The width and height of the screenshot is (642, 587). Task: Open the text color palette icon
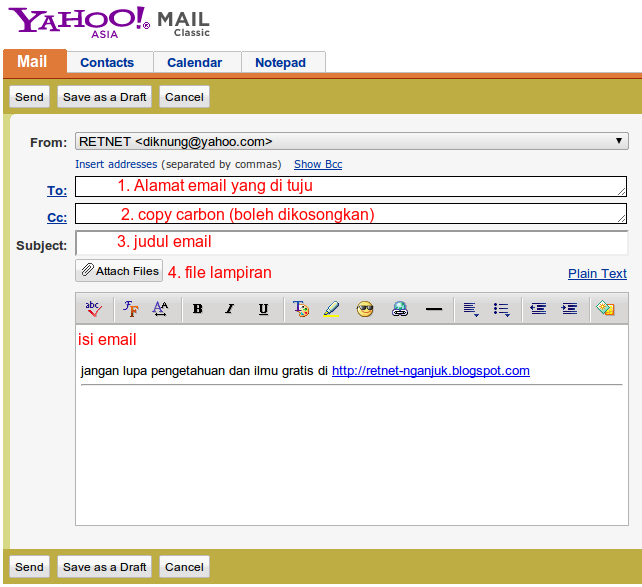point(301,309)
